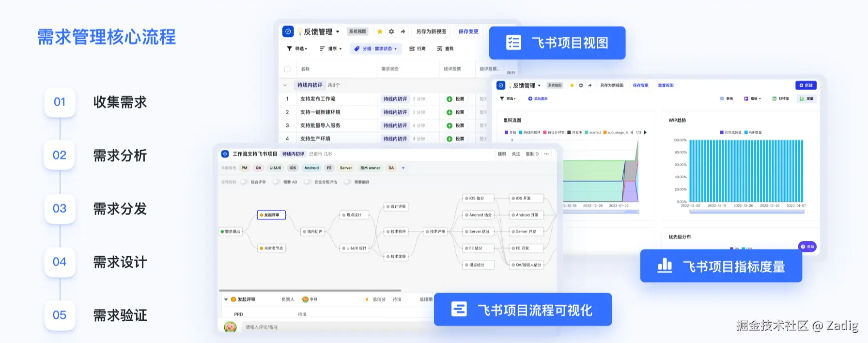Screen dimensions: 868x343
Task: Select the iOS 开发 workflow node
Action: tap(527, 198)
